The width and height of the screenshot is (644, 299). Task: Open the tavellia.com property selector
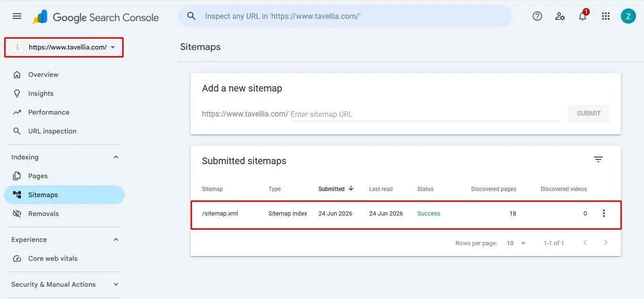pos(64,47)
